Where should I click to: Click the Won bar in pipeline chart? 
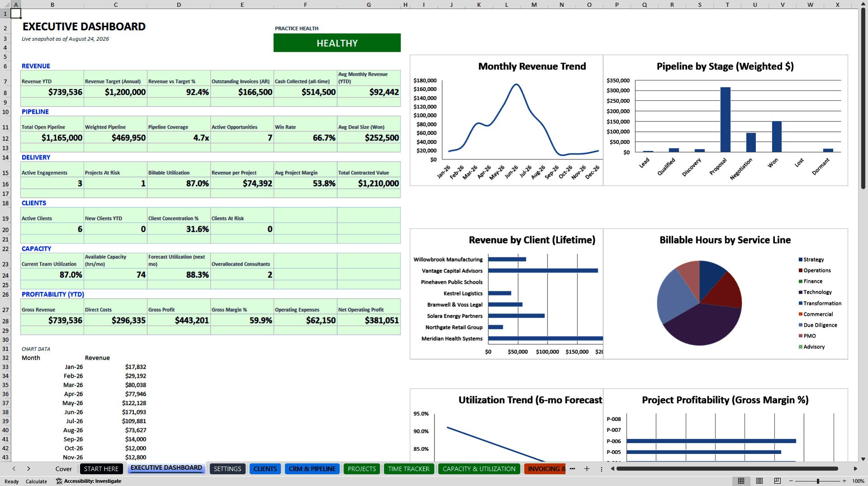[777, 136]
